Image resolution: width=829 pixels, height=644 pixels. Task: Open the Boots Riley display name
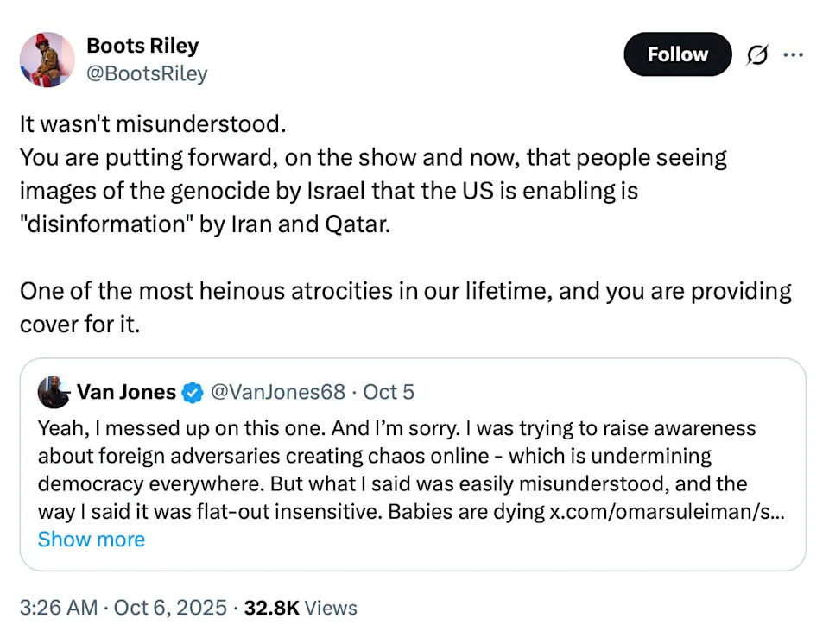pos(143,45)
